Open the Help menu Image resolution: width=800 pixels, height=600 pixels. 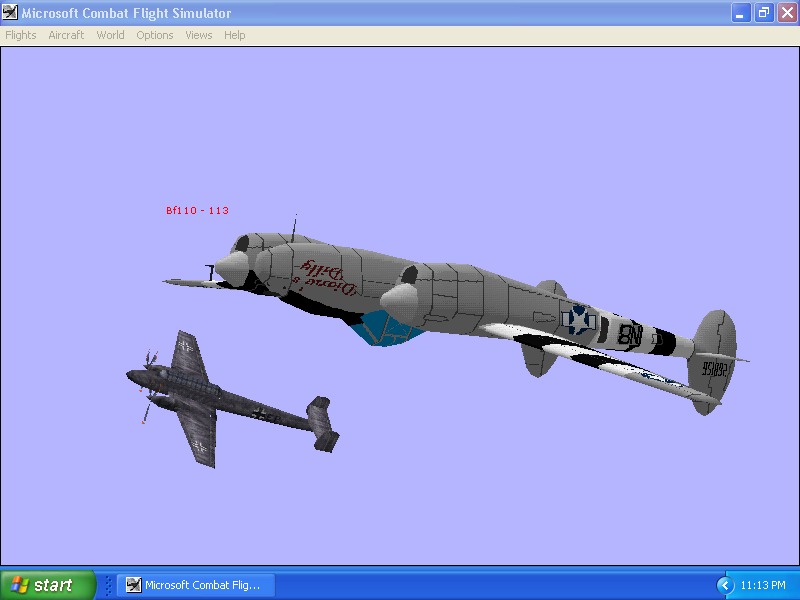pyautogui.click(x=235, y=35)
